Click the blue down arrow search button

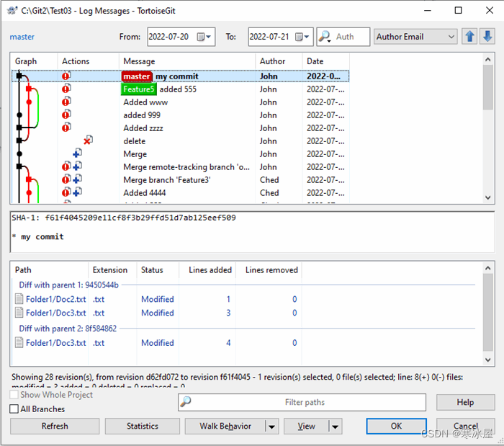tap(487, 36)
